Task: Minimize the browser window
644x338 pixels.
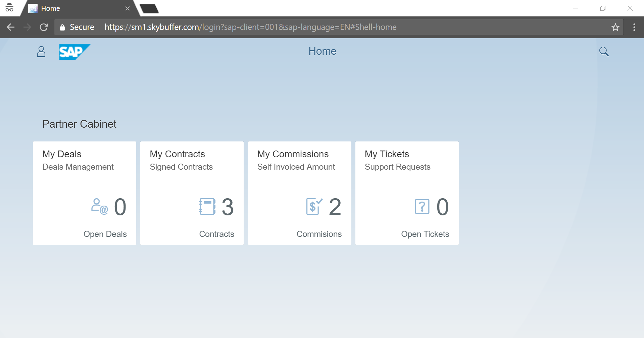Action: coord(576,8)
